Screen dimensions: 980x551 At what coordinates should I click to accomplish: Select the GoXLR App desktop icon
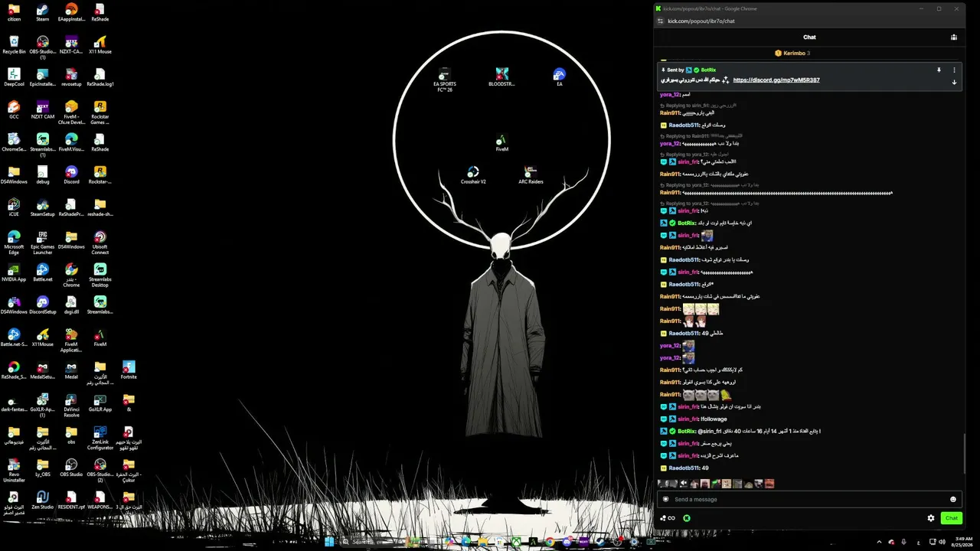pos(100,403)
